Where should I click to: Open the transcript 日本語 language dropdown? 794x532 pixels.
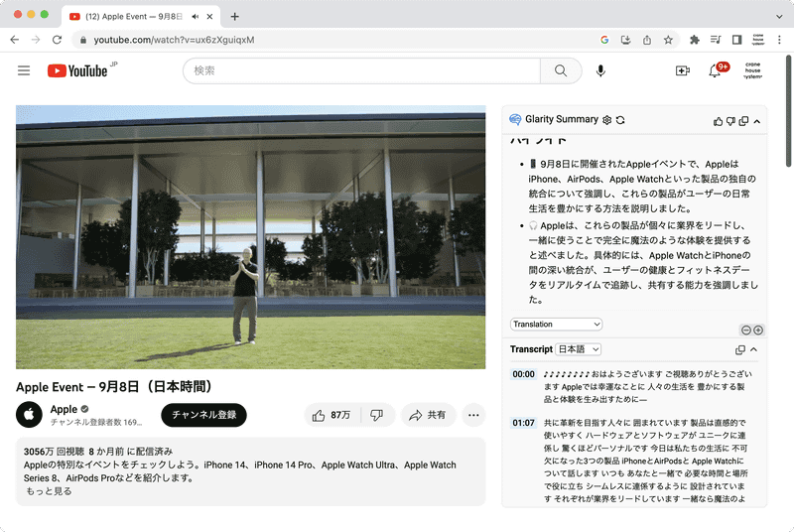coord(579,349)
